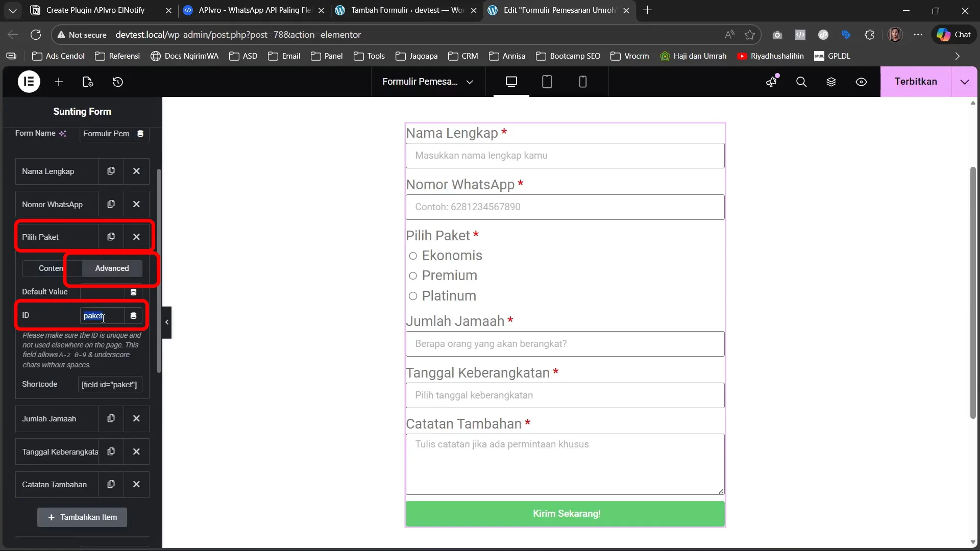Open the Elementor logo menu

tap(29, 82)
